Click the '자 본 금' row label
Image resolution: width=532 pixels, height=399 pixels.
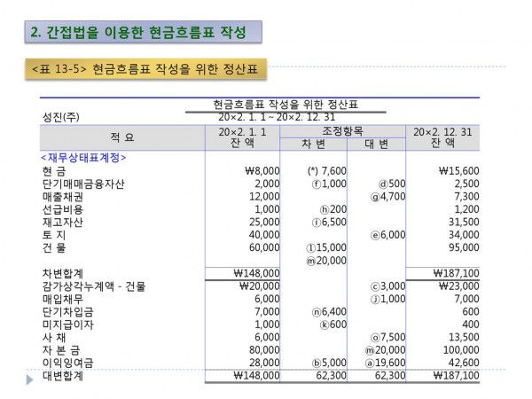61,350
